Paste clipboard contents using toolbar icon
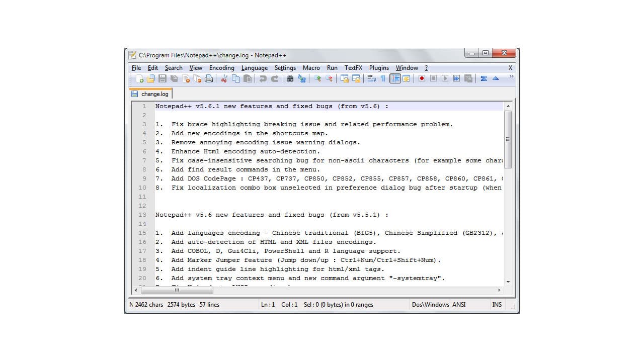Image resolution: width=644 pixels, height=362 pixels. (246, 78)
